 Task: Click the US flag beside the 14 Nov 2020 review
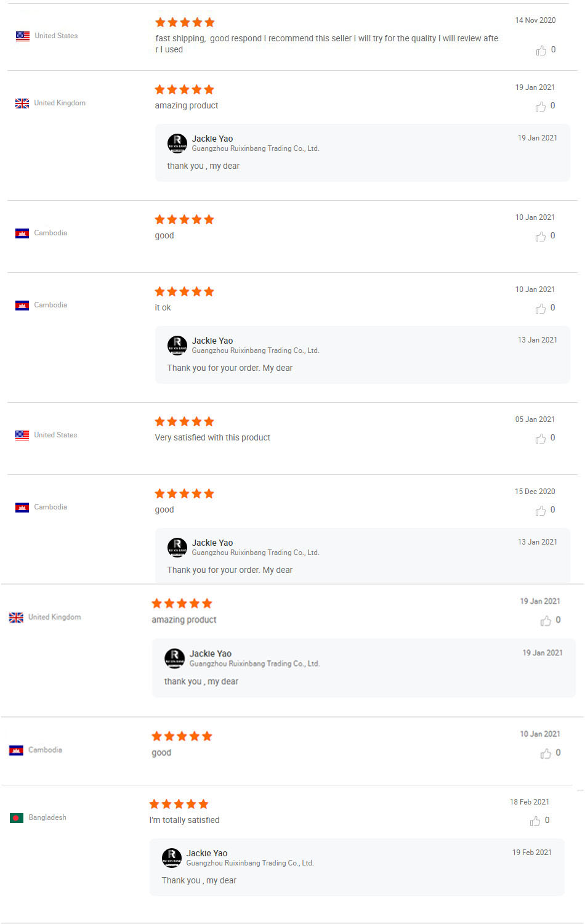point(23,36)
